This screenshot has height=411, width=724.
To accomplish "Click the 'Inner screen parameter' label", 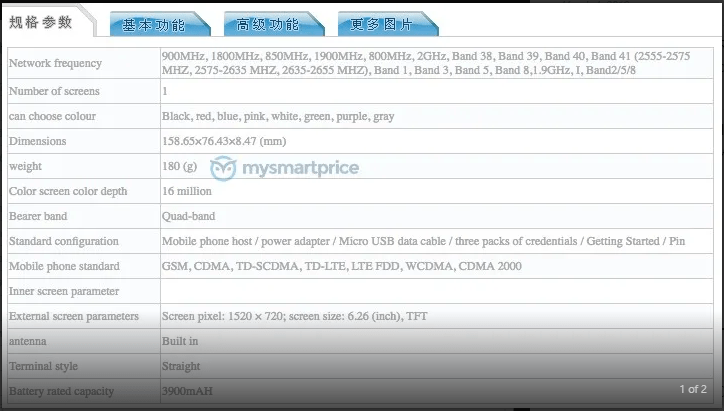I will click(x=64, y=291).
